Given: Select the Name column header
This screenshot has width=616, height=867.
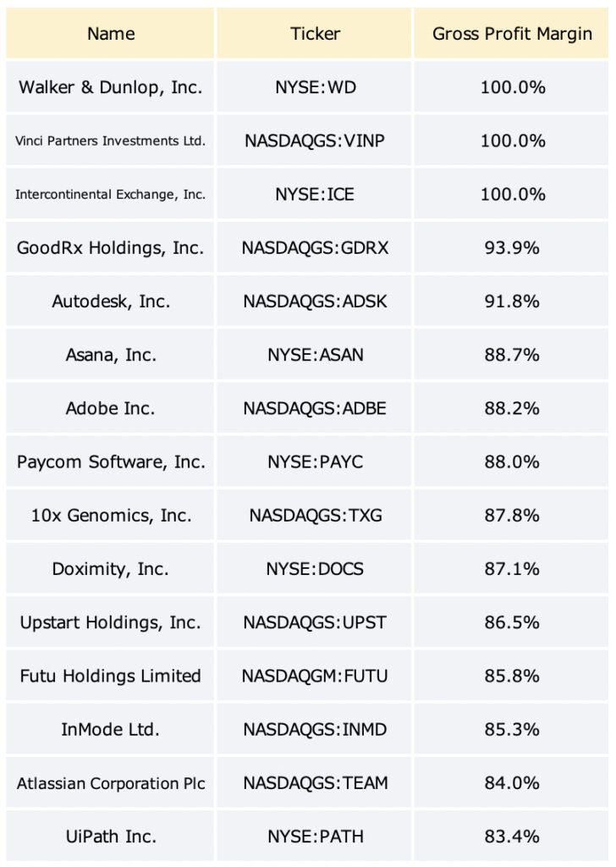Looking at the screenshot, I should tap(110, 33).
